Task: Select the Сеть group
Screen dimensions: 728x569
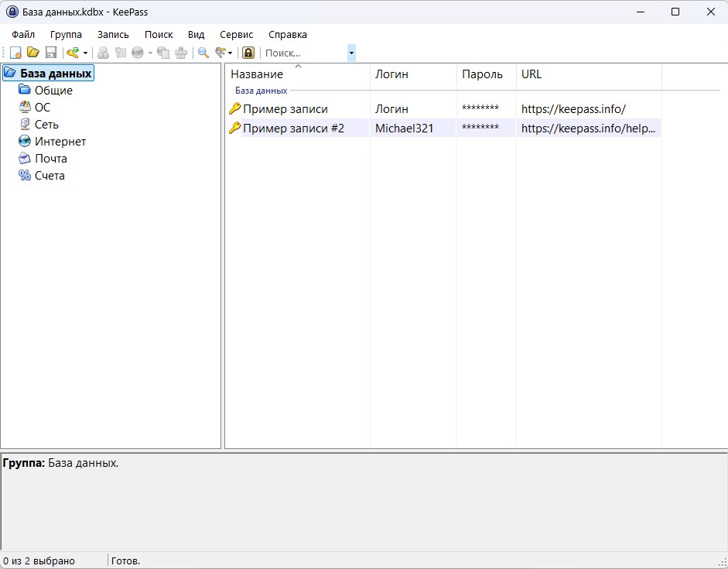Action: coord(46,125)
